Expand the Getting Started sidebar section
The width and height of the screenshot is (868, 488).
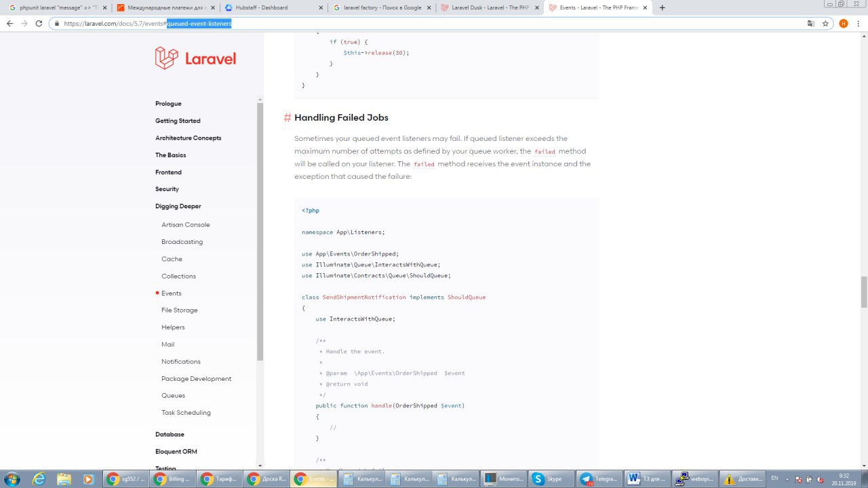pyautogui.click(x=178, y=121)
